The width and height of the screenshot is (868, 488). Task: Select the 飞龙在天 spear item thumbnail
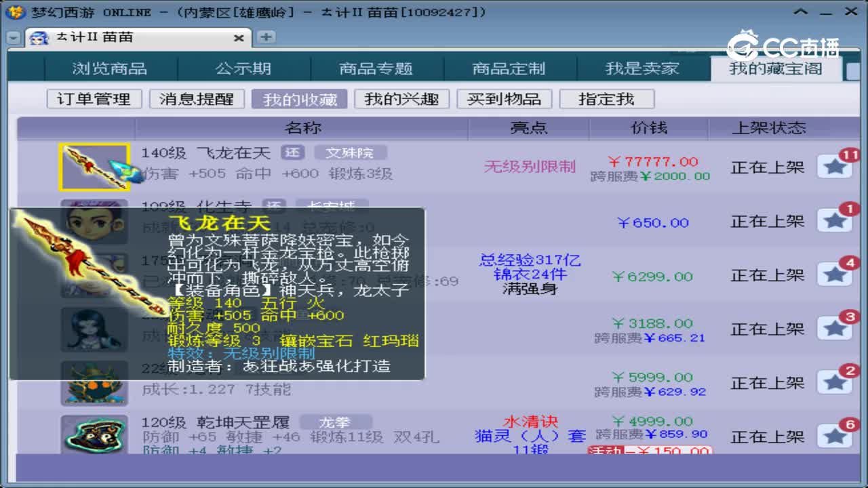pos(94,167)
